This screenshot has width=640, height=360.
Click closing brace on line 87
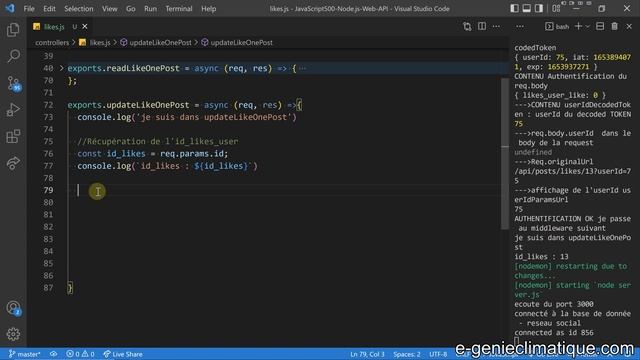(70, 288)
